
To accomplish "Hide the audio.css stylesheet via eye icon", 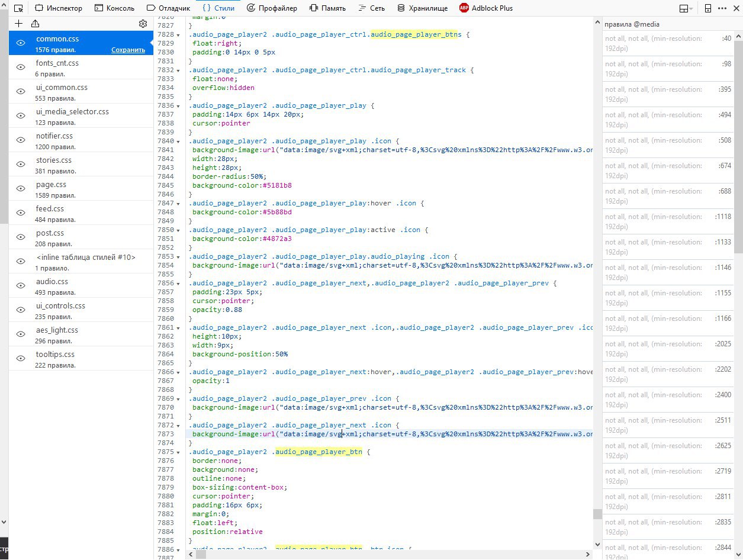I will pyautogui.click(x=21, y=286).
